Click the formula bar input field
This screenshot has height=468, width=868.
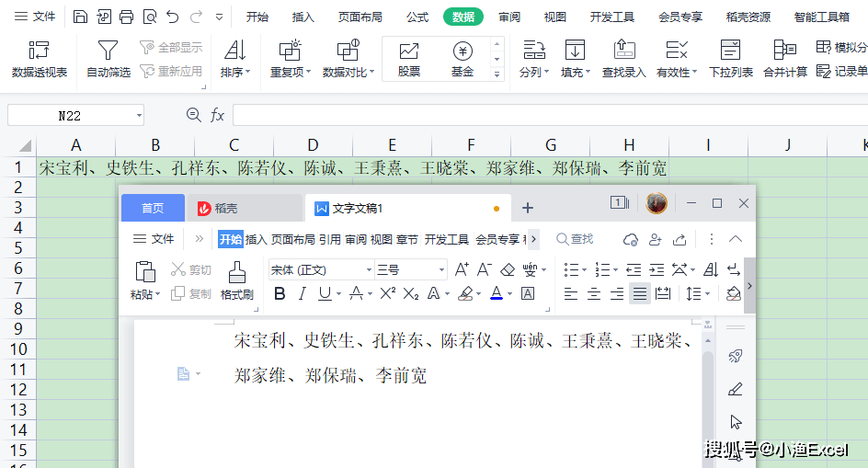click(550, 115)
